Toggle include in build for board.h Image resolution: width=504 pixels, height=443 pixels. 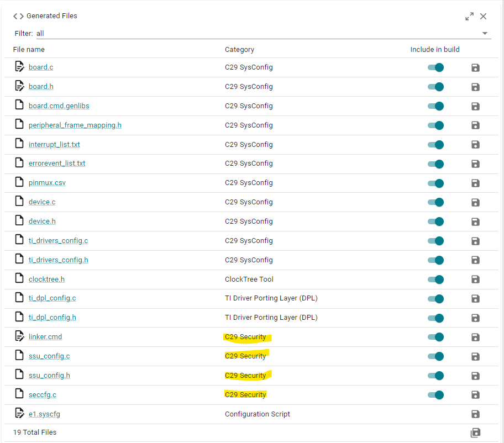(x=435, y=87)
